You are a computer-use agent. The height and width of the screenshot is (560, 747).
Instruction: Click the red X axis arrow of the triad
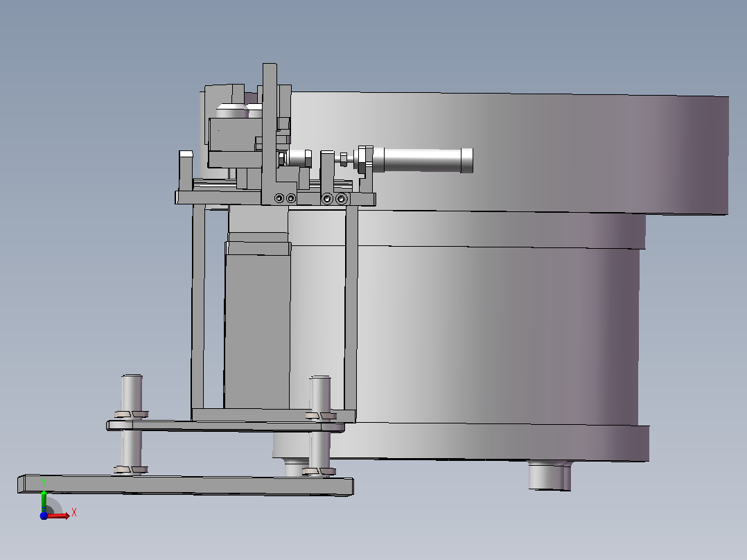59,516
